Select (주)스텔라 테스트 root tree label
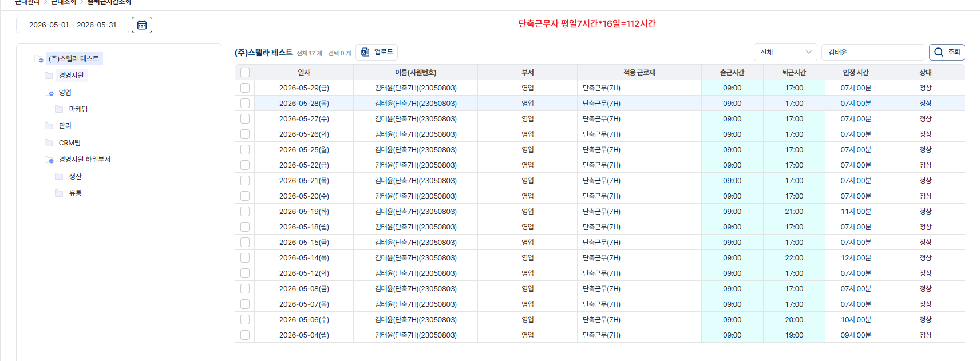 click(x=74, y=59)
